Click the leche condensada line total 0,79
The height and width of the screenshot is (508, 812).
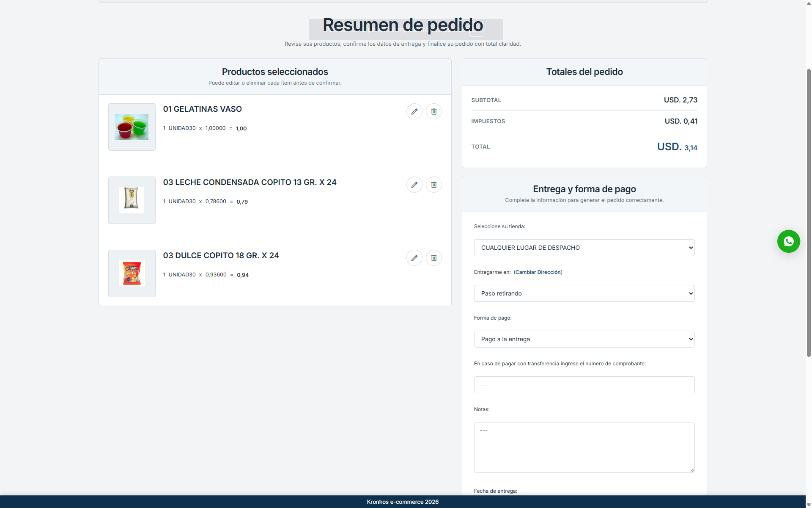click(x=242, y=202)
